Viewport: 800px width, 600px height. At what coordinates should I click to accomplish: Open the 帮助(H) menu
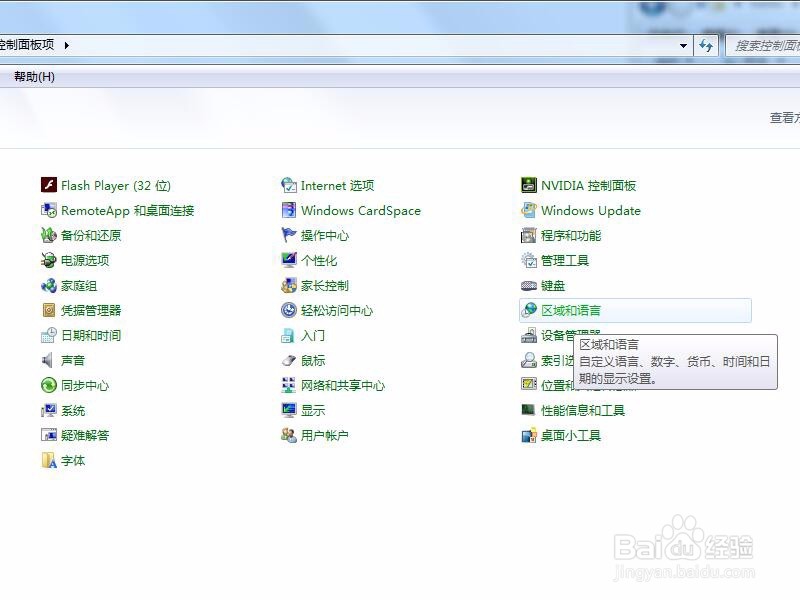pos(34,77)
